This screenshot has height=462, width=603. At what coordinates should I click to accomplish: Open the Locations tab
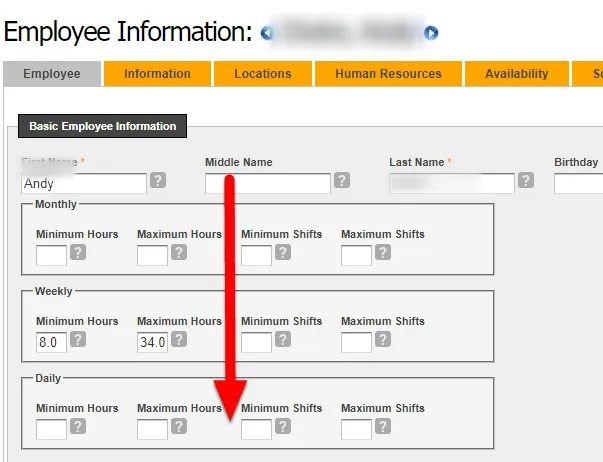click(x=263, y=73)
